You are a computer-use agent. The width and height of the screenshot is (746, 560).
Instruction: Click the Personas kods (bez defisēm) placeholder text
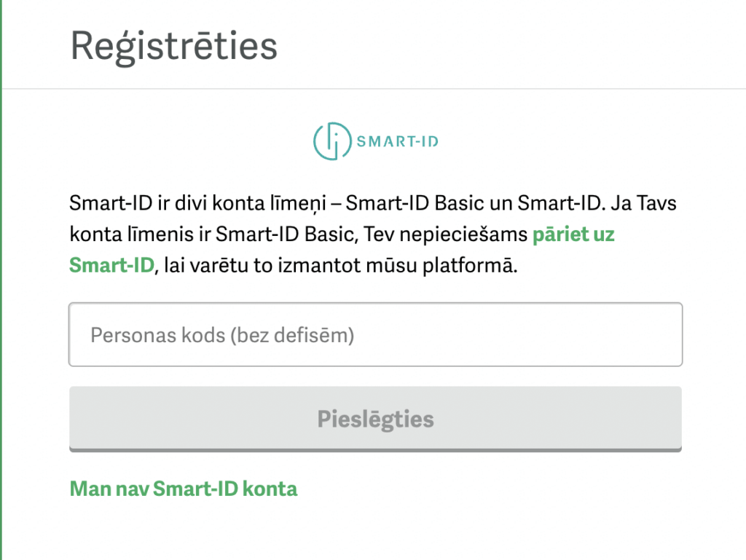(x=222, y=335)
